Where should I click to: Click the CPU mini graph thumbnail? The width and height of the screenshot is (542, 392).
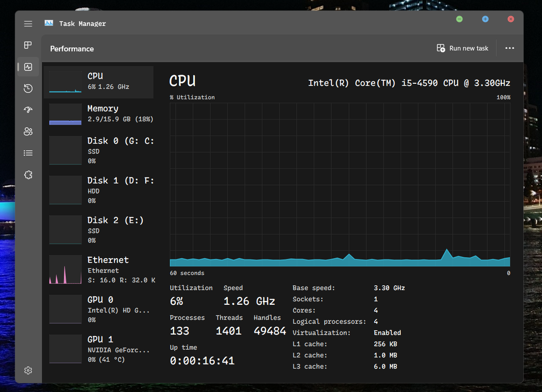pyautogui.click(x=65, y=82)
